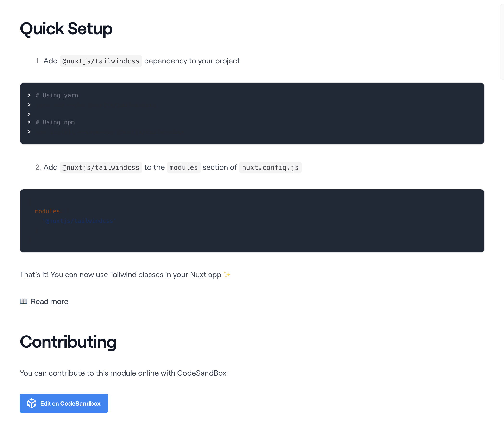This screenshot has width=504, height=428.
Task: Click the CodeSandbox cube icon
Action: pos(32,403)
